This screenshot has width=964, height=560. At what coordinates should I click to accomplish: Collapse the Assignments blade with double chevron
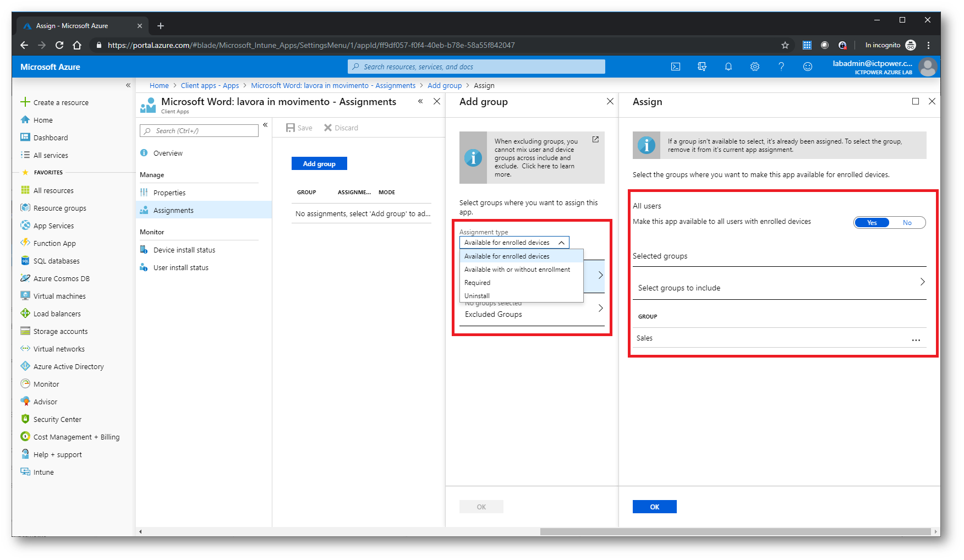point(420,101)
